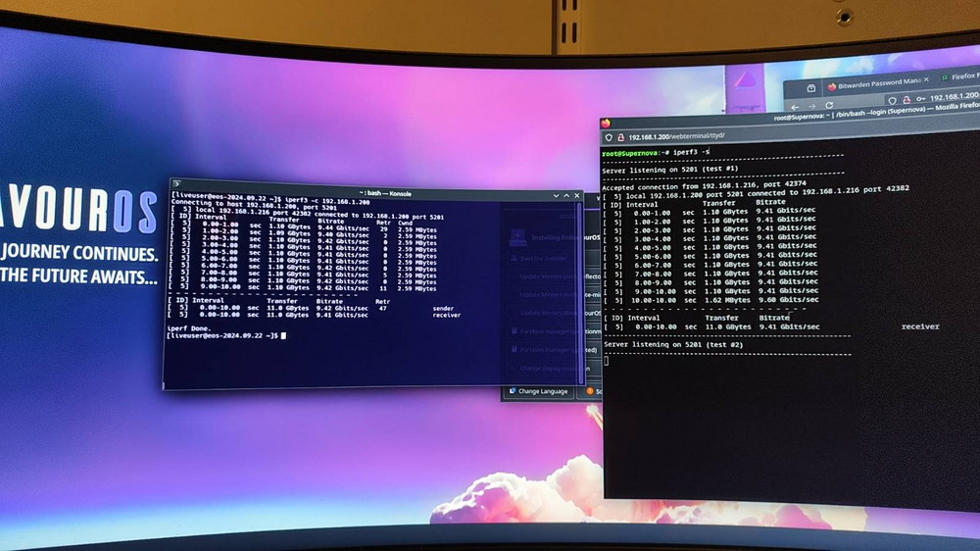
Task: Close the Bitwarden Password Manager tab
Action: (926, 79)
